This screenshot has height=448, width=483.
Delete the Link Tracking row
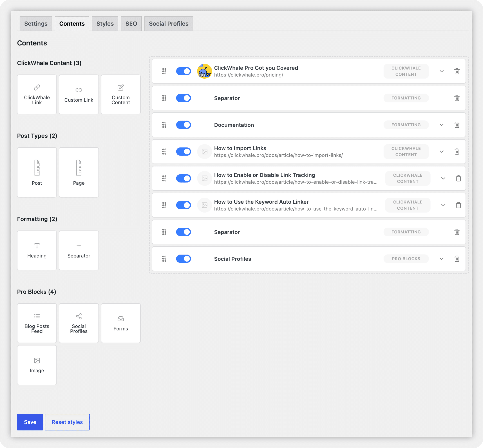click(458, 178)
